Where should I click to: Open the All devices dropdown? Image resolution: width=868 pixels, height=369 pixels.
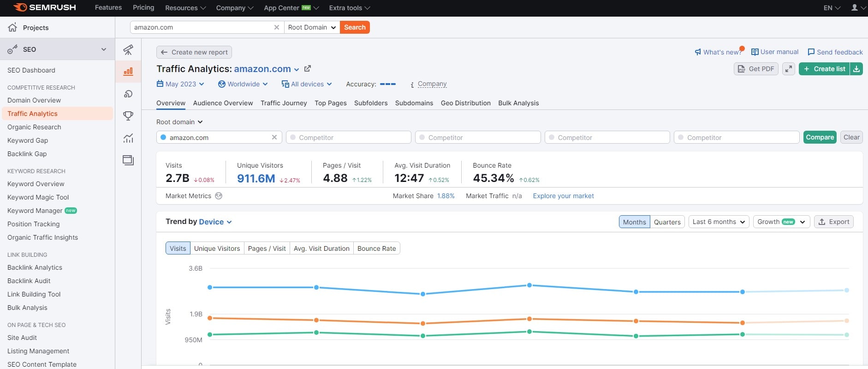pyautogui.click(x=307, y=84)
